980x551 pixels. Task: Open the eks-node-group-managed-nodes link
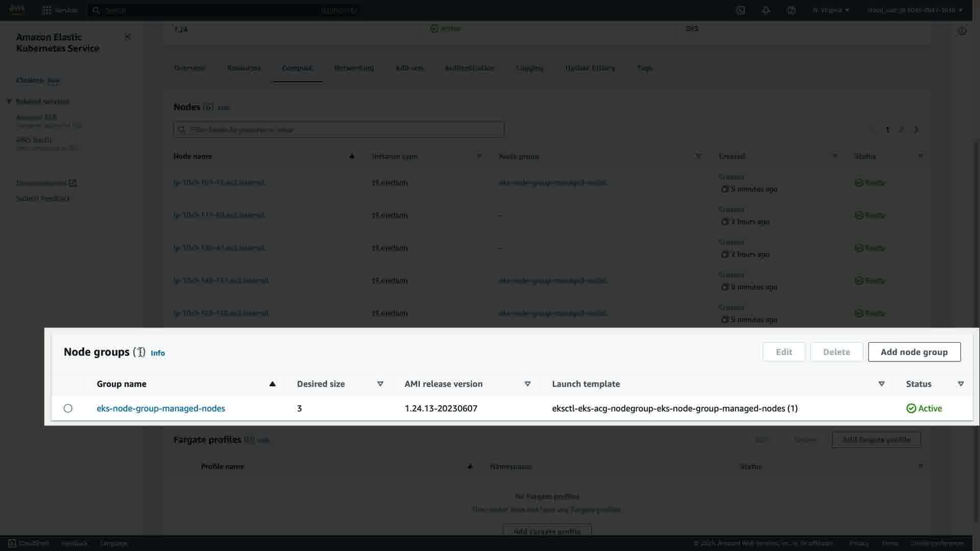point(161,409)
